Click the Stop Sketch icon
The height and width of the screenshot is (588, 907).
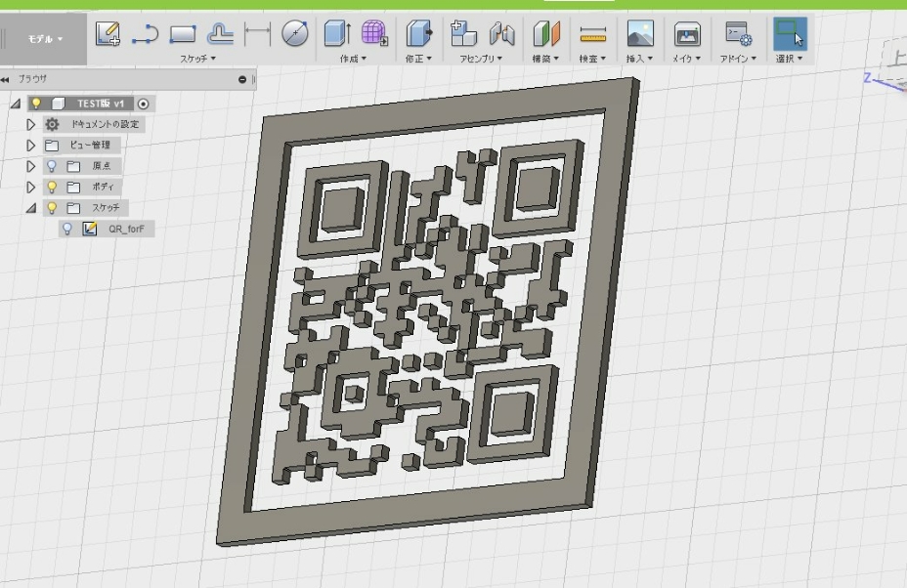coord(220,33)
